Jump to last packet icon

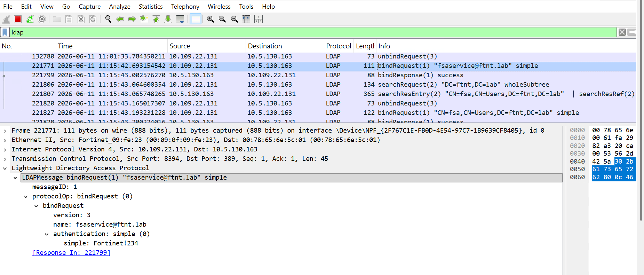168,19
